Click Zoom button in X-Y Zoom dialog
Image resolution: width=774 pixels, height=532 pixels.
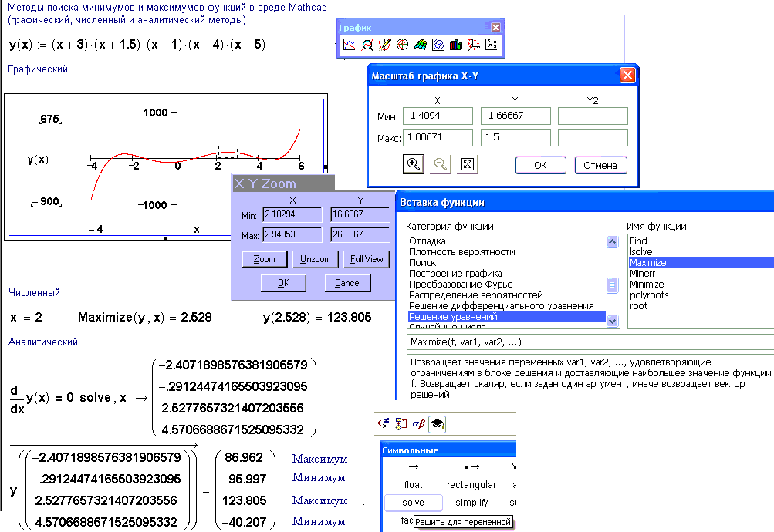[265, 259]
